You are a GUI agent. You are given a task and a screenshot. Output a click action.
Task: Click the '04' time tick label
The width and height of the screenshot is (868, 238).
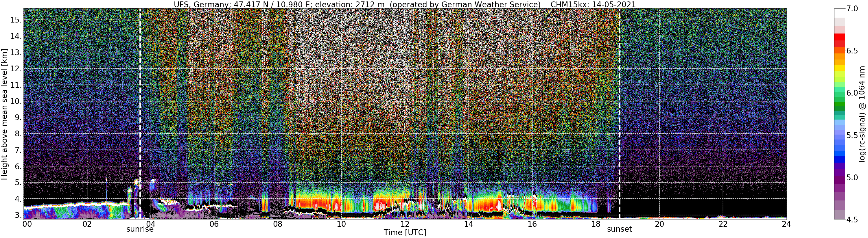pos(151,224)
